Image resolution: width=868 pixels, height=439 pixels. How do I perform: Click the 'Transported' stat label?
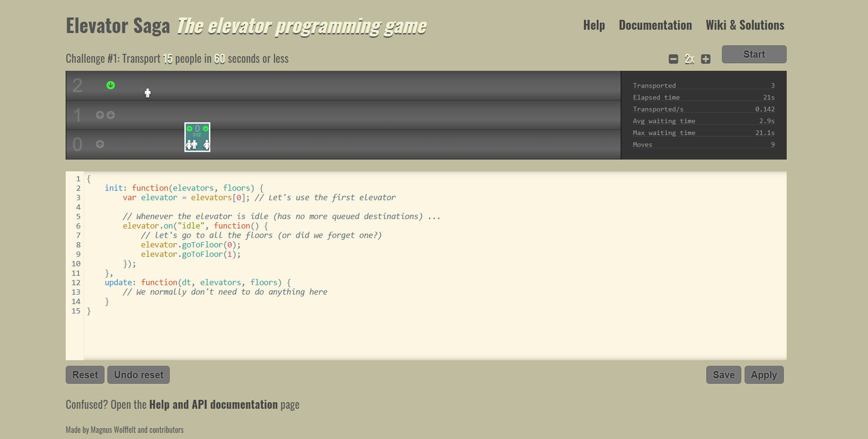click(654, 86)
